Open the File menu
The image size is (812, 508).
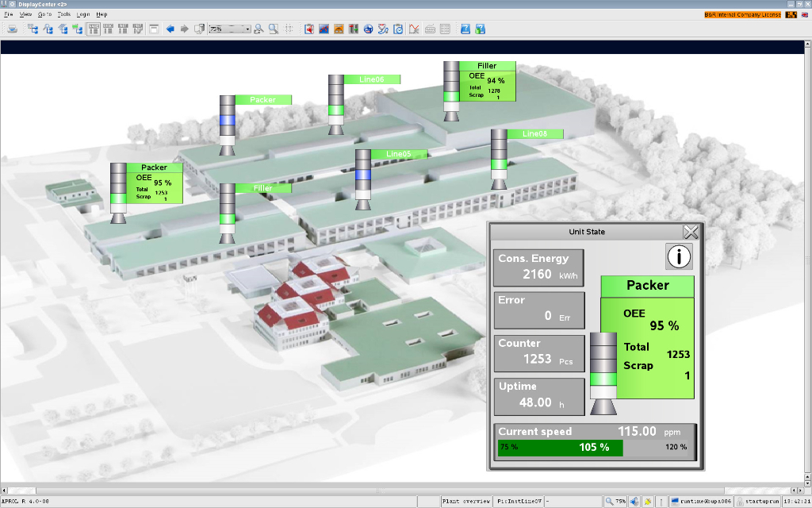(9, 14)
